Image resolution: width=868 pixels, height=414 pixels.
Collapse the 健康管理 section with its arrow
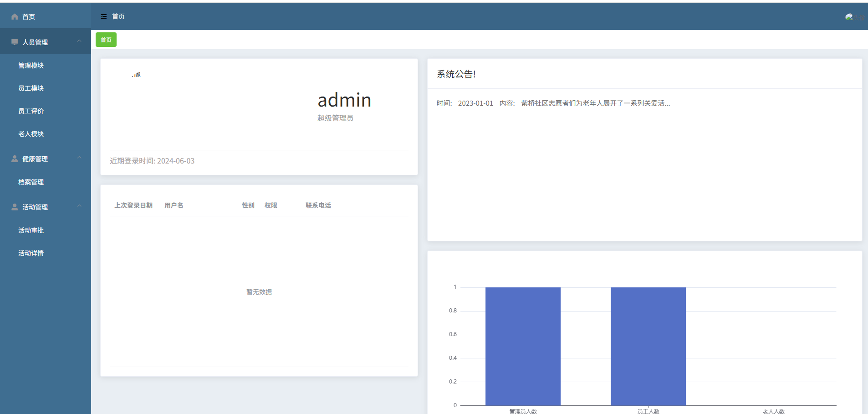[79, 158]
